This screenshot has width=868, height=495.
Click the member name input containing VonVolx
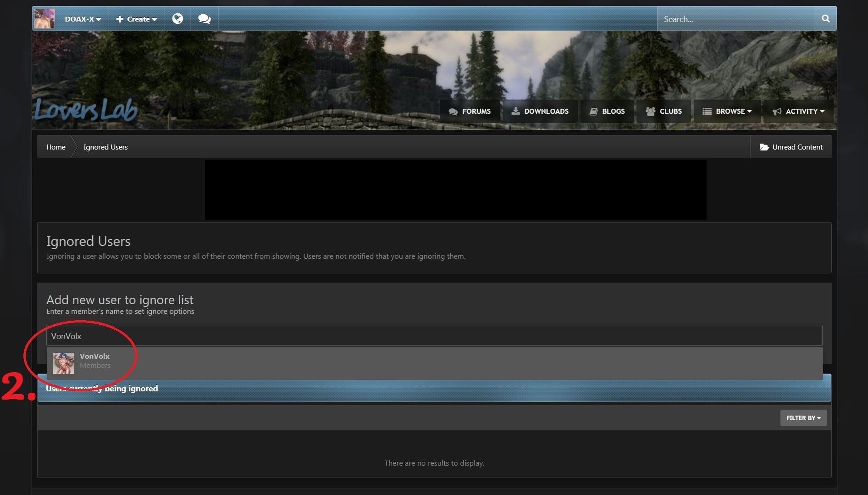tap(434, 336)
